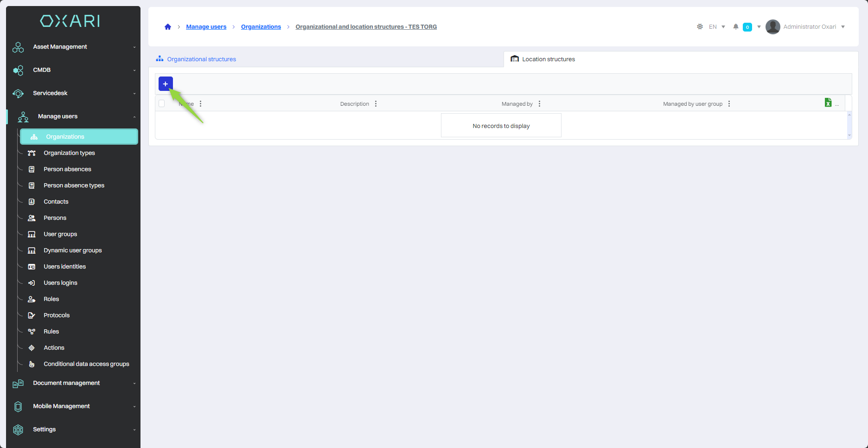Open Managed by column options menu

(539, 104)
